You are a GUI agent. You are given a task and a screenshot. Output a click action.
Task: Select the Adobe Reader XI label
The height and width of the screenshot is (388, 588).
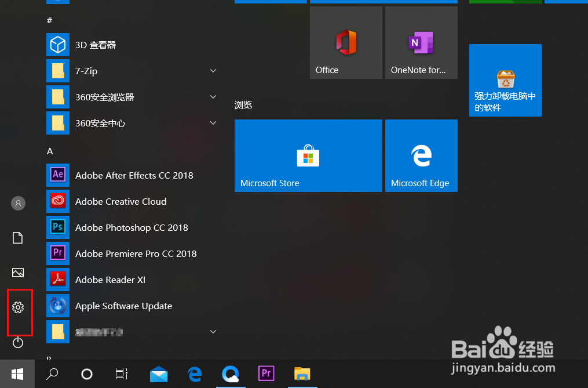pos(110,280)
